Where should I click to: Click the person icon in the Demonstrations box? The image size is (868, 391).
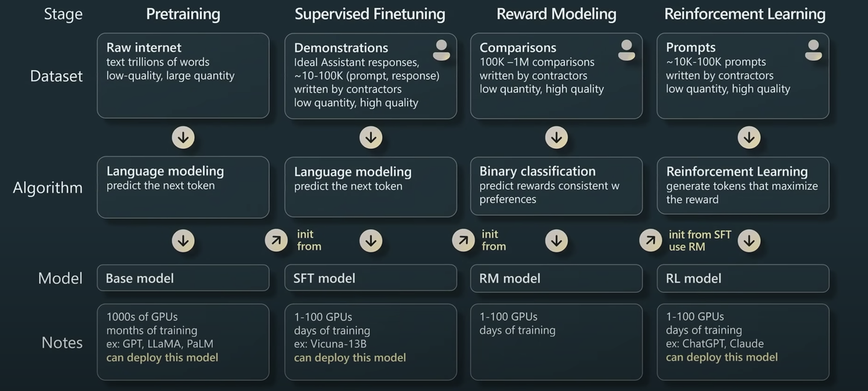441,50
